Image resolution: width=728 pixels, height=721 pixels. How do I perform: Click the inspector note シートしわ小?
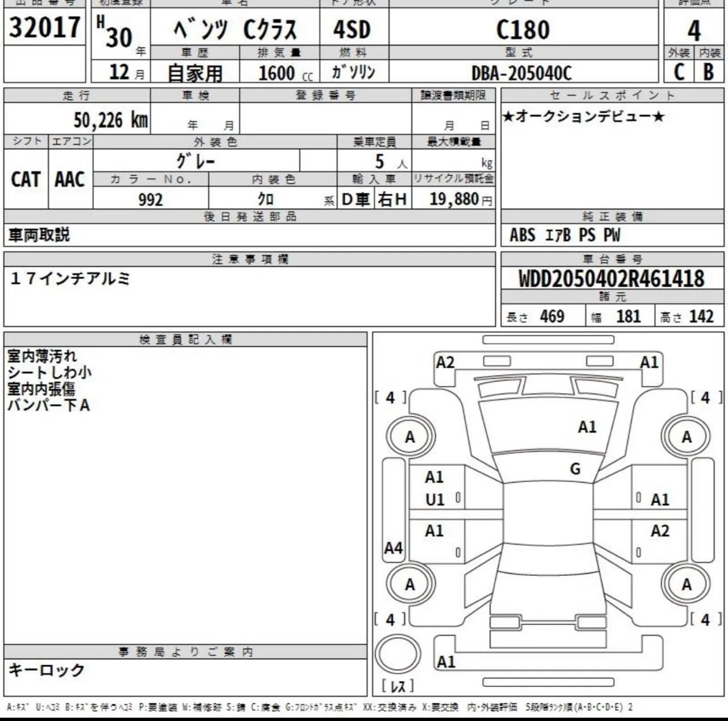click(49, 373)
